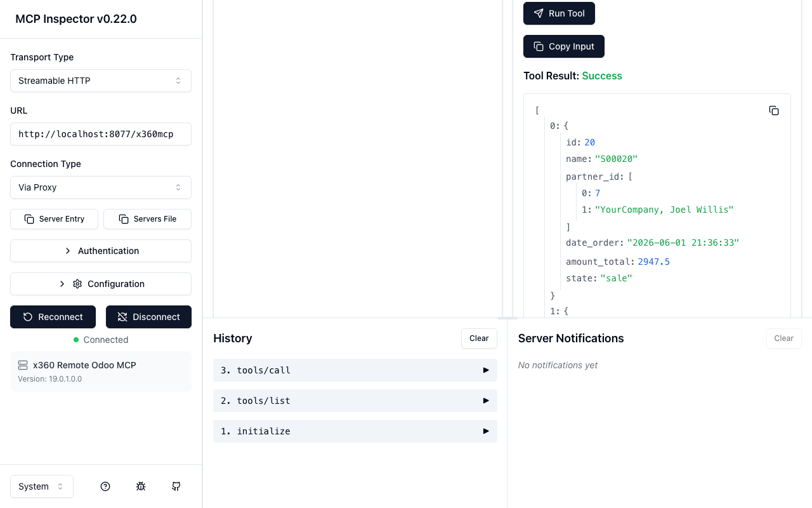Screen dimensions: 812x508
Task: Open the GitHub repository icon
Action: click(176, 486)
